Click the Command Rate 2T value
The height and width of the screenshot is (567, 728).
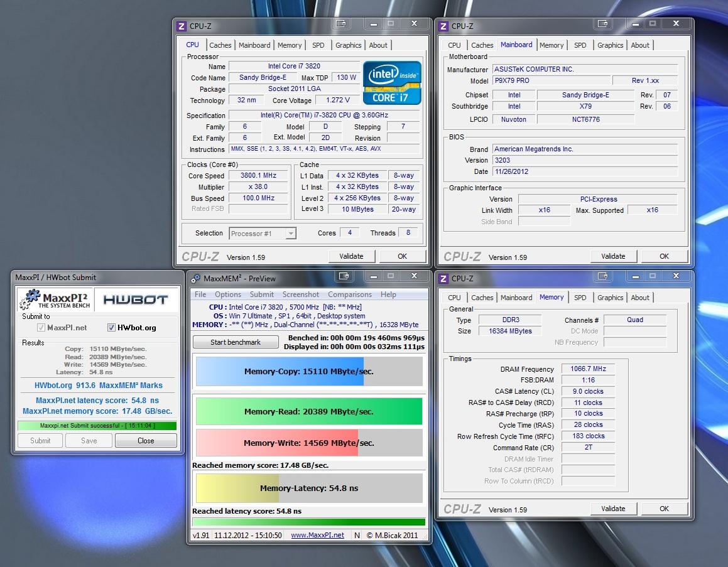pos(588,447)
